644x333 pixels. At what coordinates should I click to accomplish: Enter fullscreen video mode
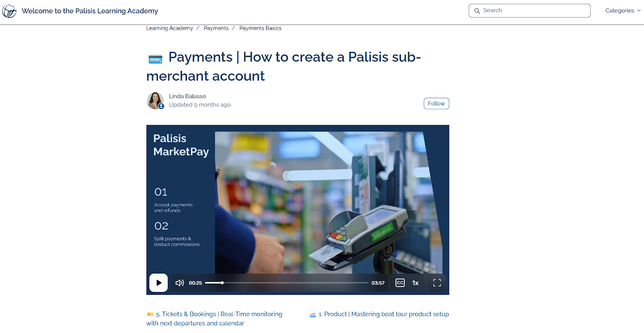pos(437,283)
